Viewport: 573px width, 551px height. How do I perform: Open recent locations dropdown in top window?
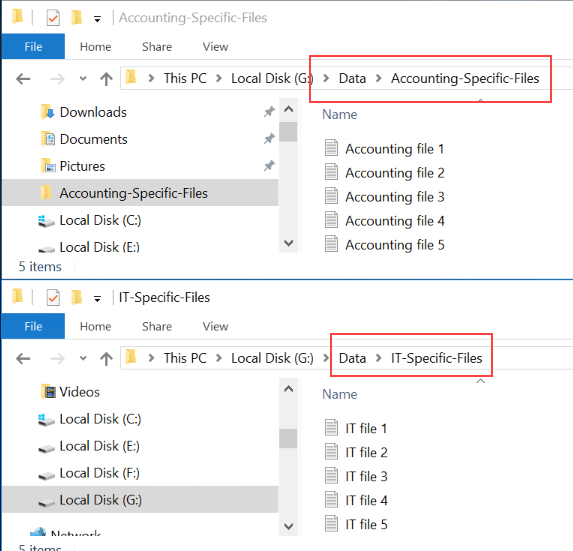pyautogui.click(x=83, y=79)
